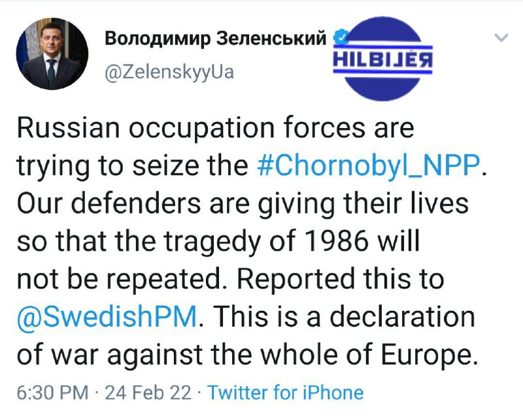Click 'This is a declaration' text
Image resolution: width=523 pixels, height=420 pixels.
point(341,316)
